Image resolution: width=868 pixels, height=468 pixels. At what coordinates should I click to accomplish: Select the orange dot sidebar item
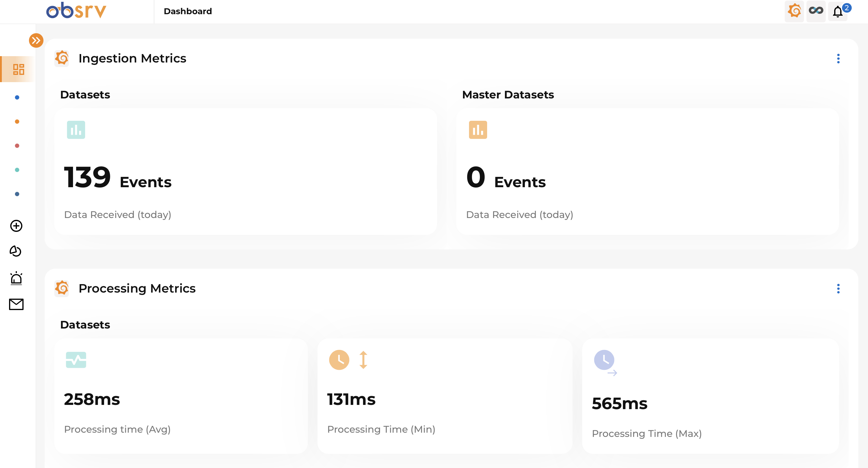[17, 122]
